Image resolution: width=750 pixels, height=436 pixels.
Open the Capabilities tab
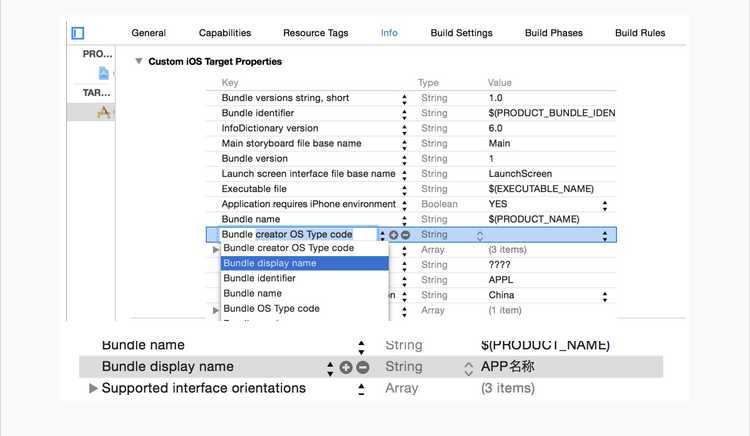[225, 33]
